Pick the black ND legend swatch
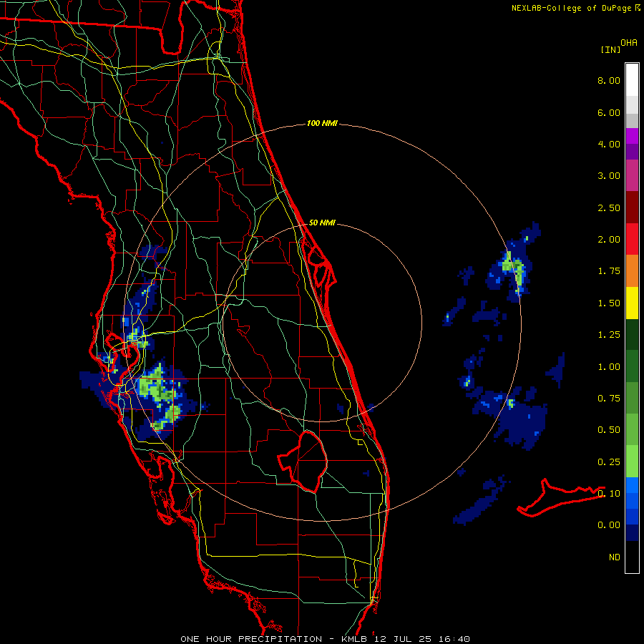644x644 pixels. pyautogui.click(x=632, y=557)
